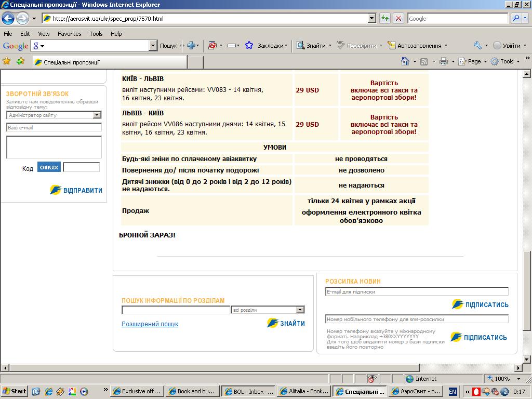Click the Add to Favorites icon

pyautogui.click(x=20, y=61)
